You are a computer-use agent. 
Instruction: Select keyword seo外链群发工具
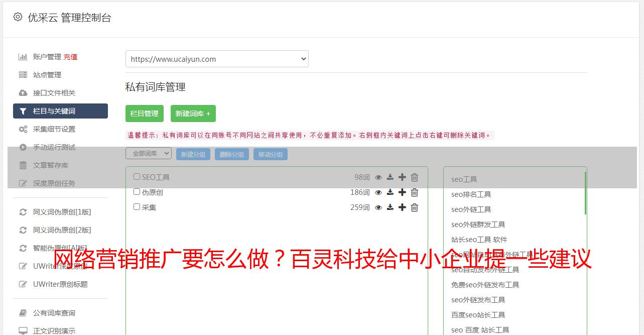tap(478, 225)
